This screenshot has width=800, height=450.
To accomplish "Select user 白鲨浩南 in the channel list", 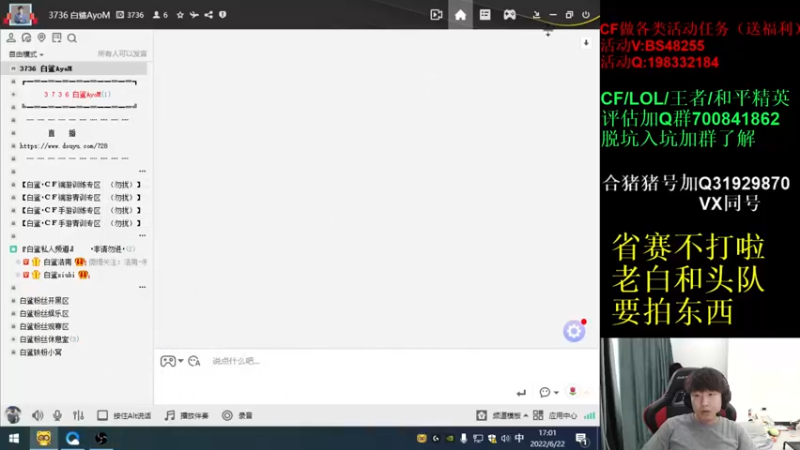I will [x=57, y=262].
